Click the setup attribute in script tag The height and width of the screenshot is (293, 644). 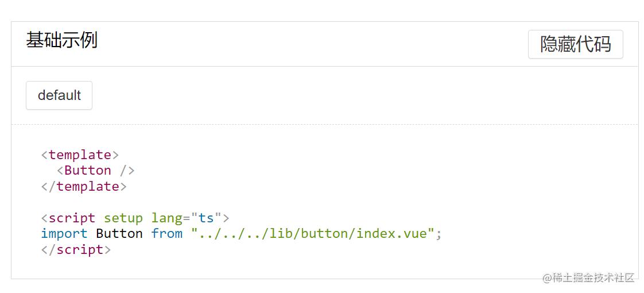pyautogui.click(x=123, y=218)
